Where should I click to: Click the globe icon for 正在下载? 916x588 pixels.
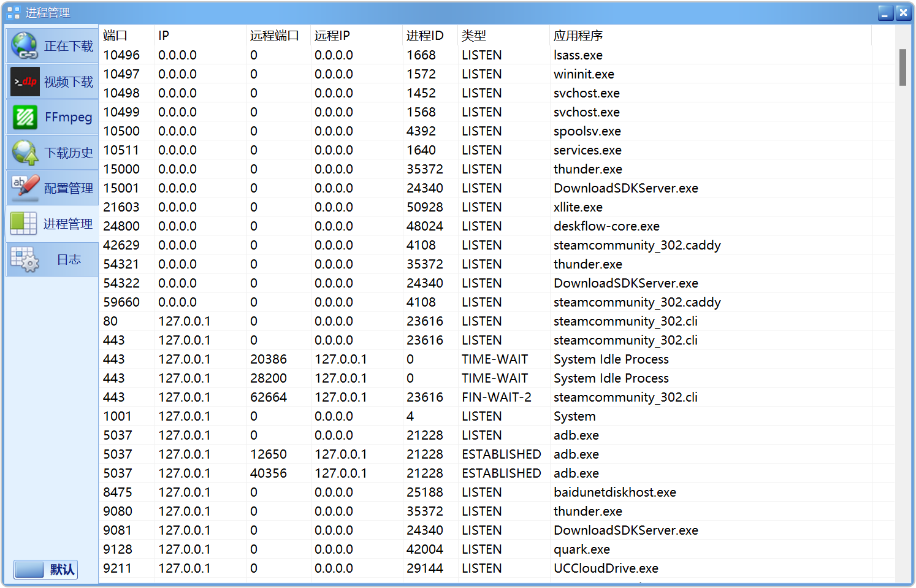click(25, 46)
